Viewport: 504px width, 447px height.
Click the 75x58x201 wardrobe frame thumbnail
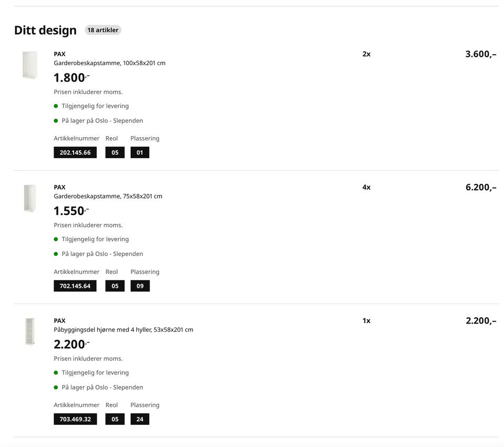(30, 199)
